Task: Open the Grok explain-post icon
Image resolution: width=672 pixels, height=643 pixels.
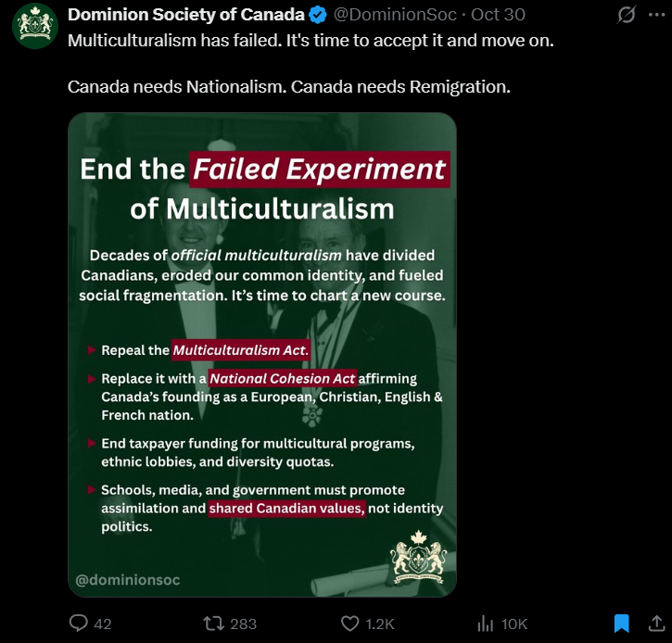Action: (x=628, y=15)
